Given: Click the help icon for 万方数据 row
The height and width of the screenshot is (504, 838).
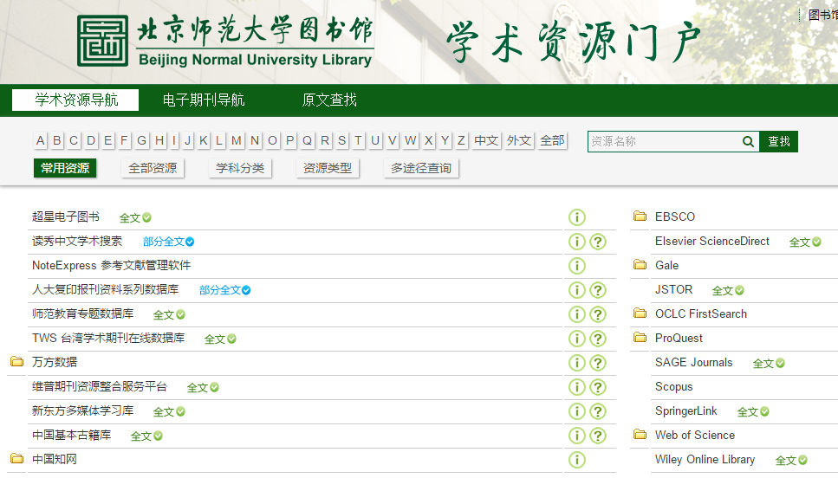Looking at the screenshot, I should 598,363.
